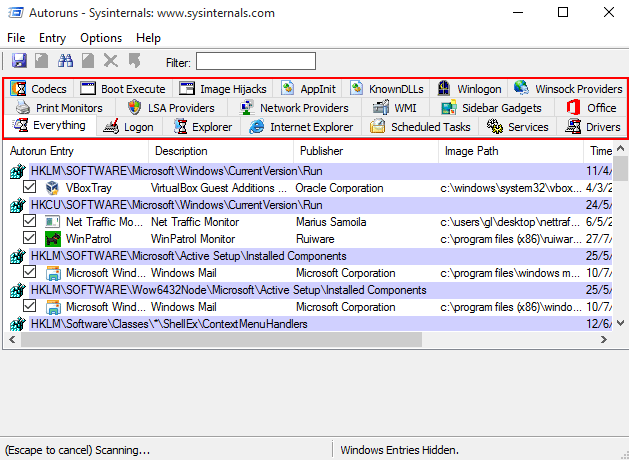Select the Explorer tab
629x460 pixels.
[202, 127]
